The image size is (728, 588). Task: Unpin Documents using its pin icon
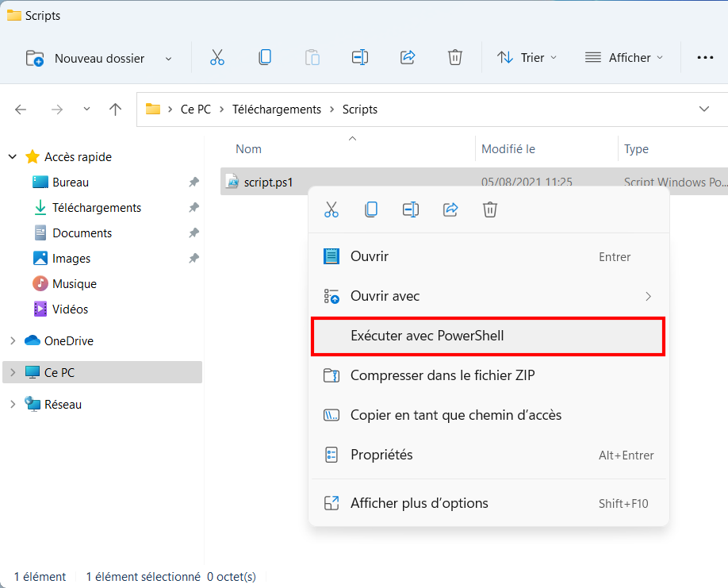click(x=193, y=233)
